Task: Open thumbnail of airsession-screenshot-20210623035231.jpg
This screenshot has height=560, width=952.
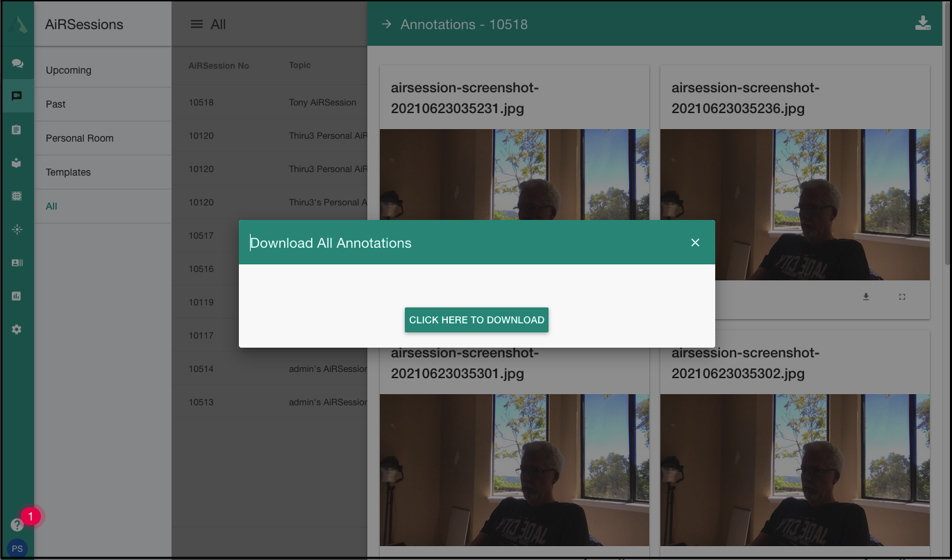Action: [x=515, y=175]
